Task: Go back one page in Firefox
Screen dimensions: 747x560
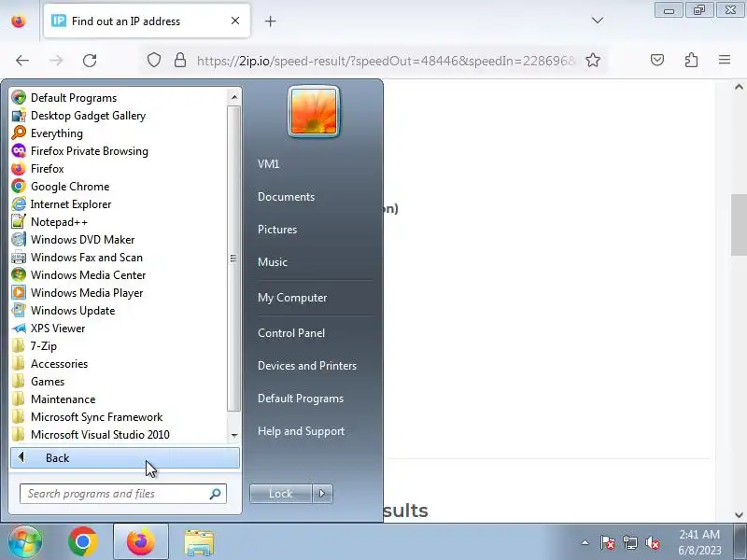Action: point(22,61)
